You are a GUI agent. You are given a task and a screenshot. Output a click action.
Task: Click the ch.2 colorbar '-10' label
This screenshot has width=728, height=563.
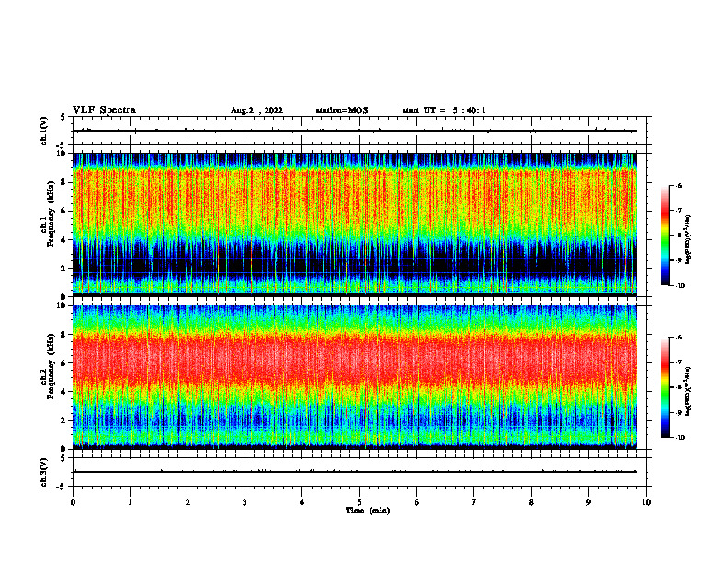pyautogui.click(x=679, y=438)
